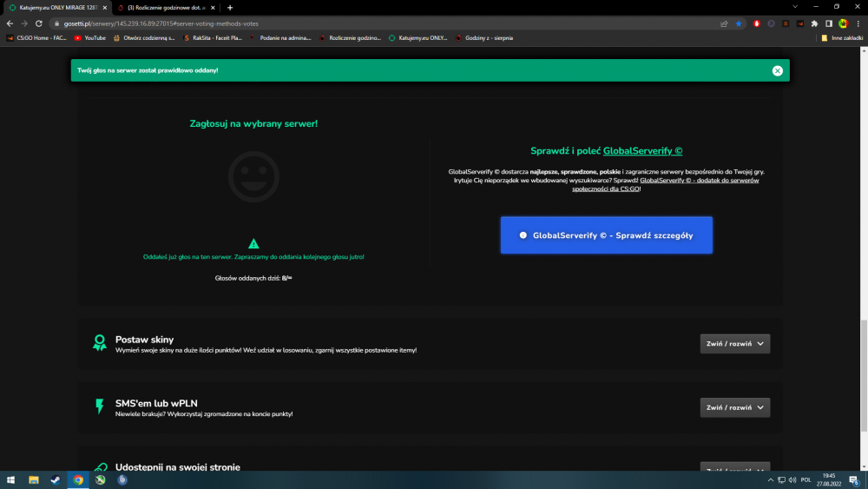The height and width of the screenshot is (489, 868).
Task: Expand the SMS'em lub wPLN section
Action: pos(734,407)
